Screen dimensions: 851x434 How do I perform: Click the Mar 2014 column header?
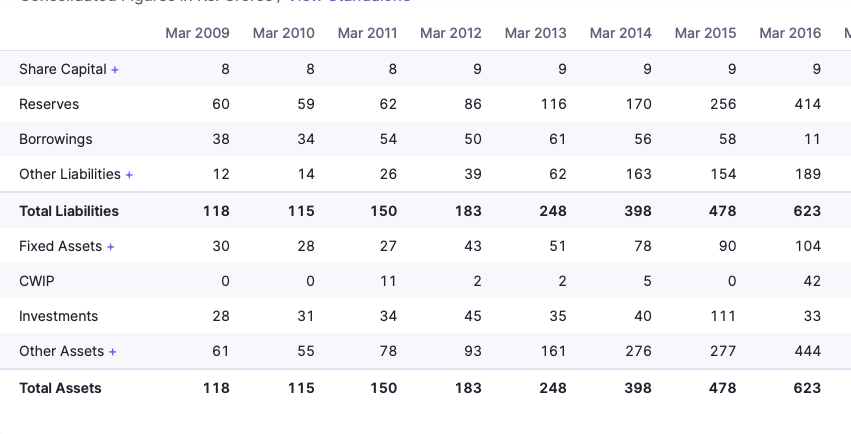point(621,33)
